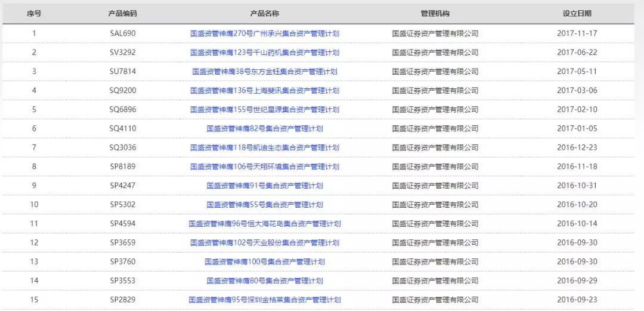This screenshot has height=311, width=644.
Task: Select product code SV3292
Action: click(122, 53)
